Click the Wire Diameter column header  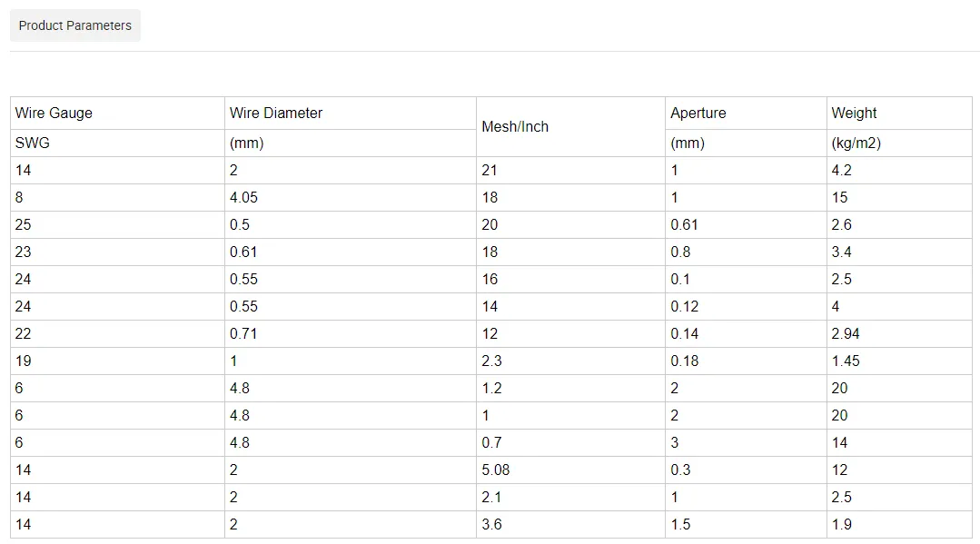pyautogui.click(x=276, y=114)
